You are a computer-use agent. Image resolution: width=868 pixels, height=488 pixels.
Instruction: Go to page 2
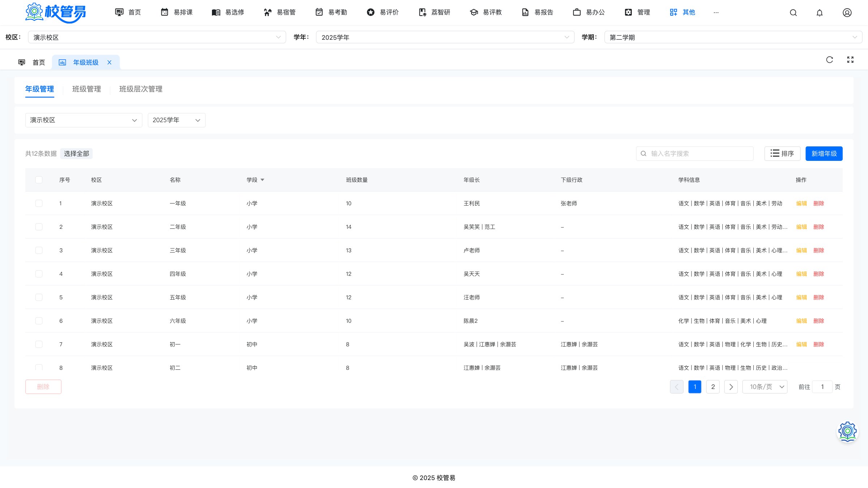click(713, 387)
